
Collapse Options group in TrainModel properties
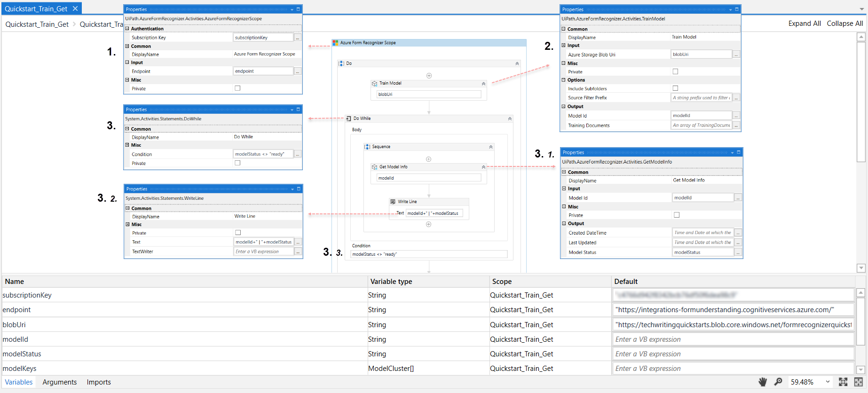[564, 80]
